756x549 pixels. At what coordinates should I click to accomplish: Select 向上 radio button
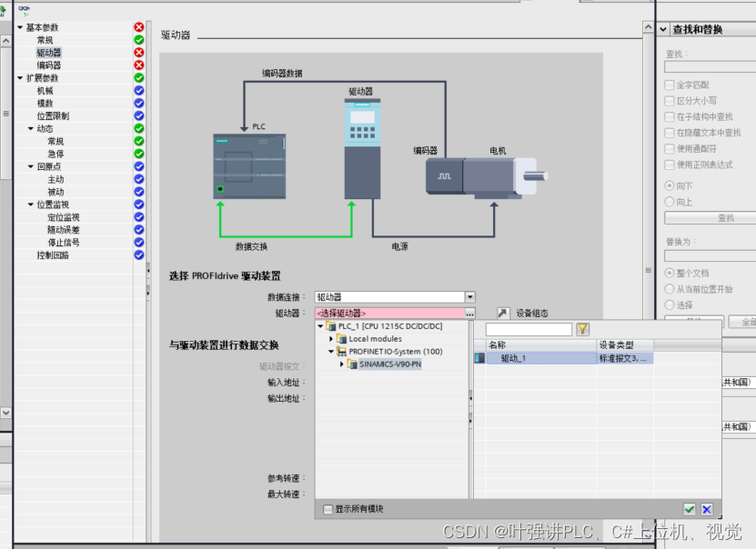(670, 201)
